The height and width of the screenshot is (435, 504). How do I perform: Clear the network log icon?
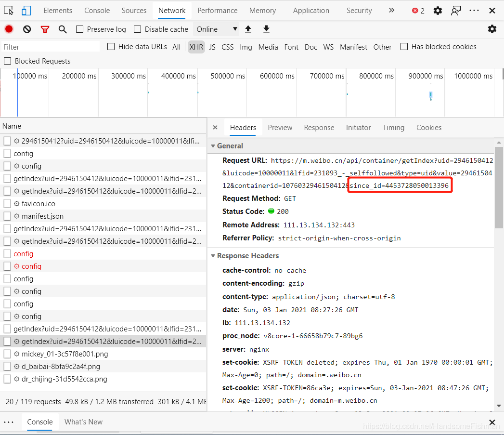pos(27,29)
